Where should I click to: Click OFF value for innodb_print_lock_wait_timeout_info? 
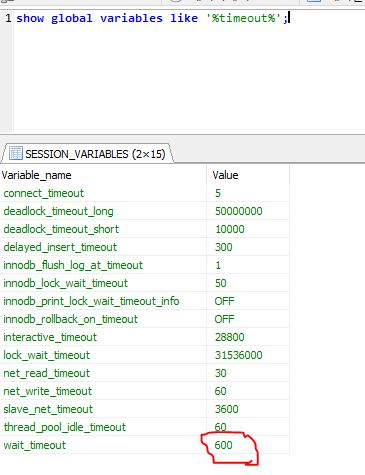click(x=248, y=301)
